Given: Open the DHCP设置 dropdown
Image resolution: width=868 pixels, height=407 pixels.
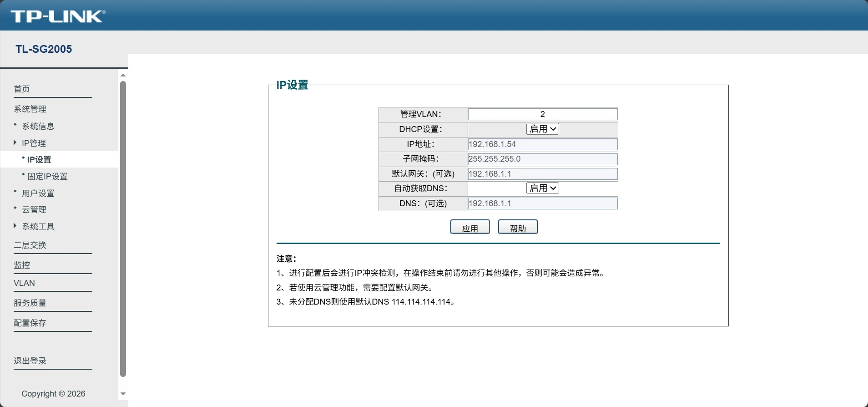Looking at the screenshot, I should click(543, 129).
